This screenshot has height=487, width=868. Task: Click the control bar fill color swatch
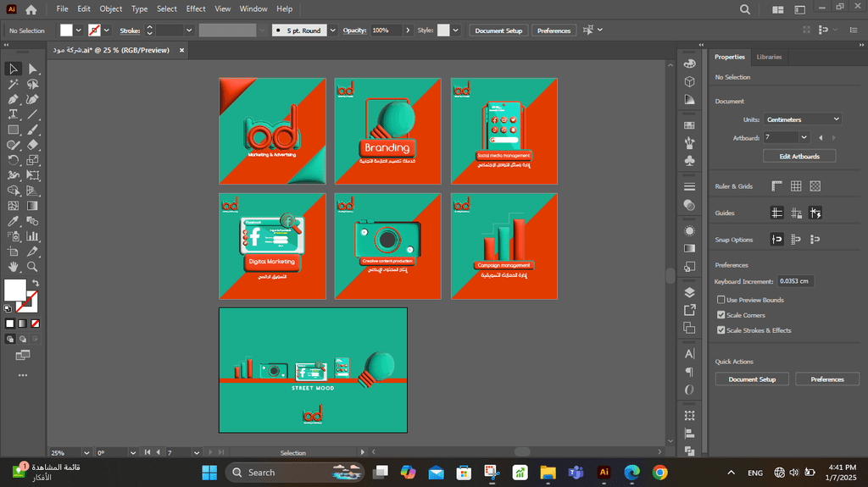point(66,30)
